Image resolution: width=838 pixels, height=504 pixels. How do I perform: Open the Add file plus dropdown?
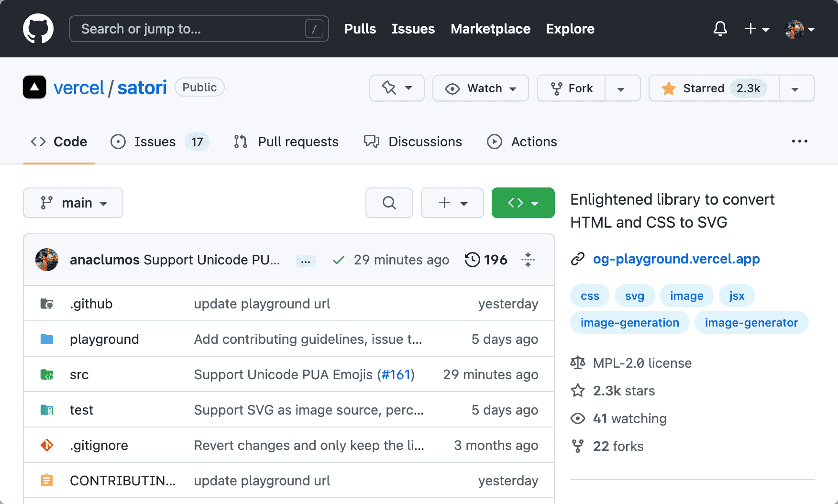point(452,203)
